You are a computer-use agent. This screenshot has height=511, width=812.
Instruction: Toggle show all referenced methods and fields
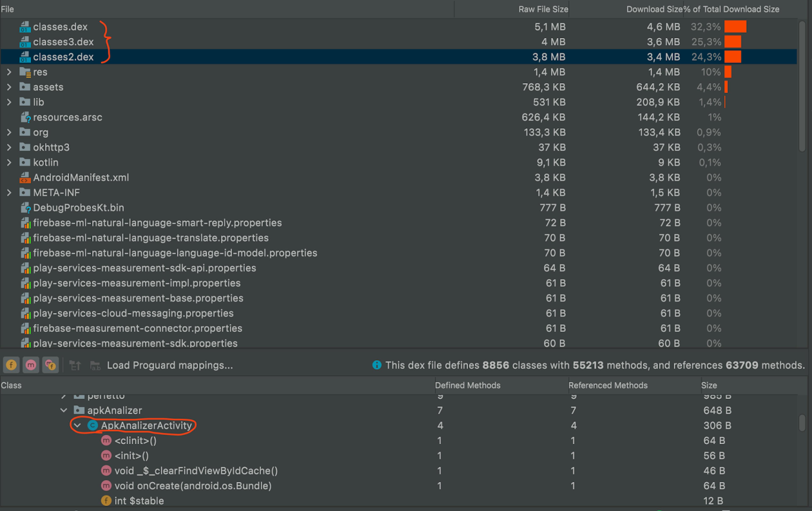pyautogui.click(x=50, y=365)
